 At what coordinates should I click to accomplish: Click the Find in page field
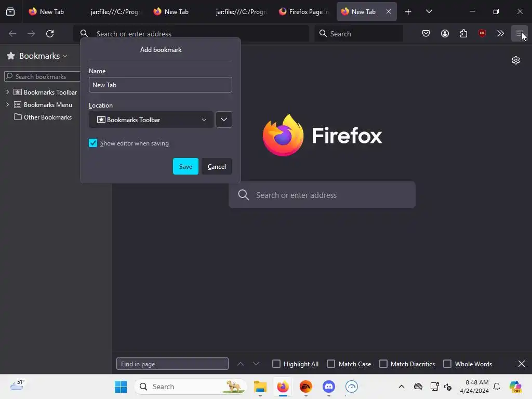click(x=172, y=364)
